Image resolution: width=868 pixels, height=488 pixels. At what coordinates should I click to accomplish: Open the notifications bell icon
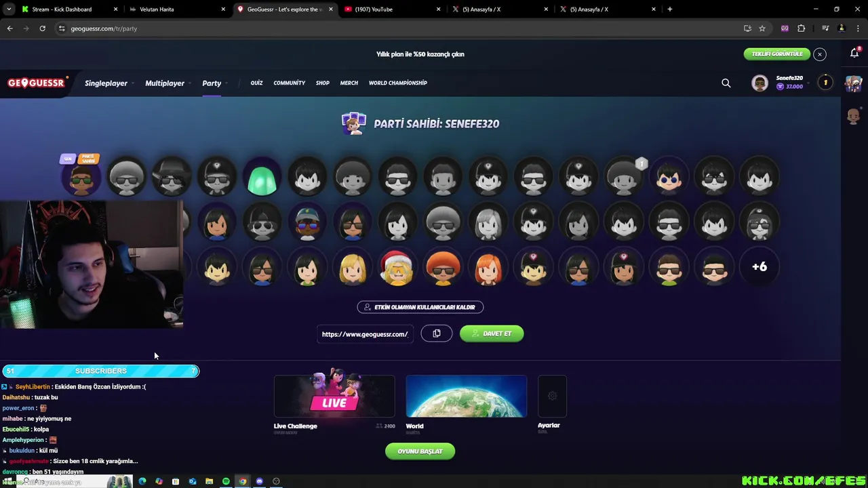click(x=854, y=53)
